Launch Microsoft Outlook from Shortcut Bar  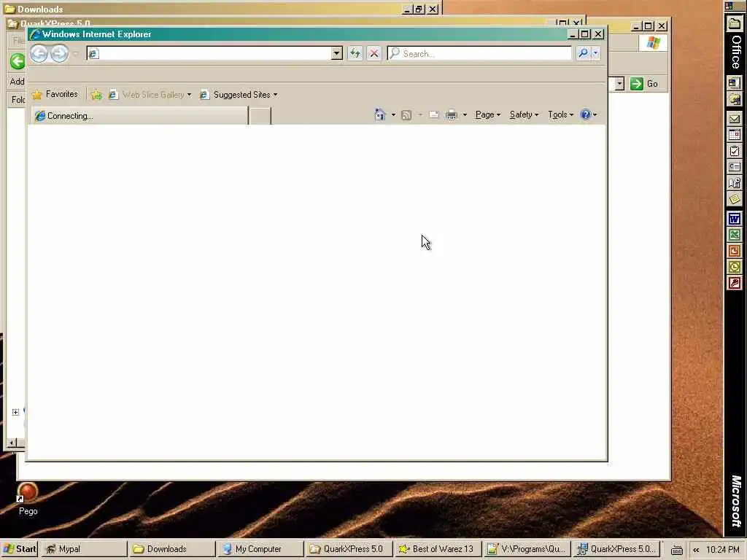[734, 267]
